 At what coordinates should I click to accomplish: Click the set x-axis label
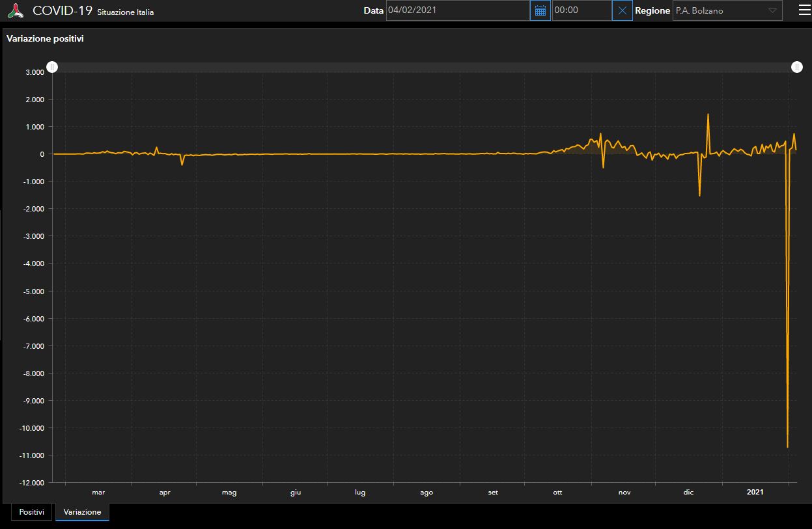[493, 493]
